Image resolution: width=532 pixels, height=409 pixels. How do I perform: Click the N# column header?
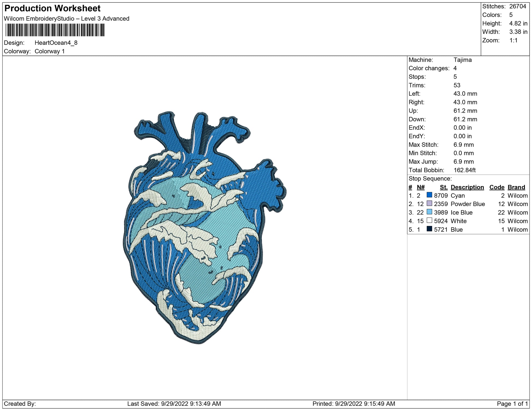pos(420,187)
